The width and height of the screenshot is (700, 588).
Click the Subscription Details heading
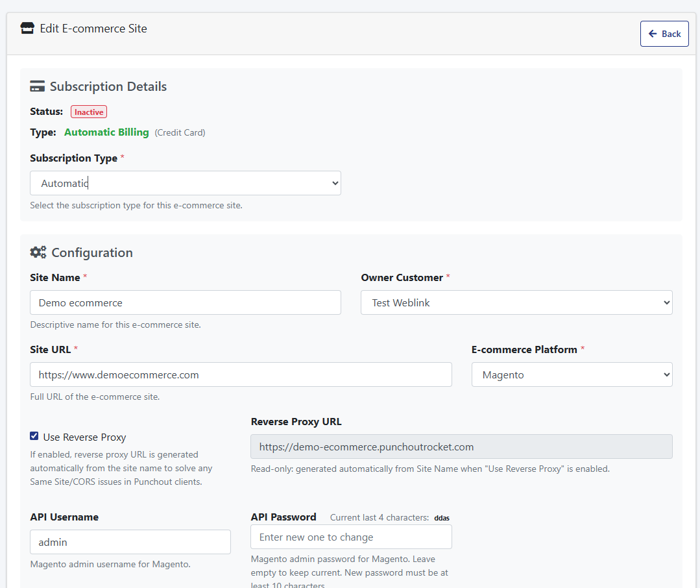(108, 86)
